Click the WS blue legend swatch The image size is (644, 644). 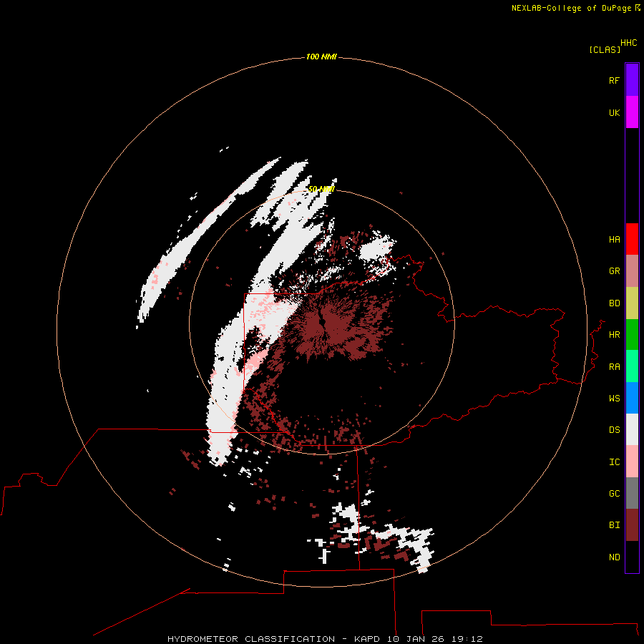[632, 398]
